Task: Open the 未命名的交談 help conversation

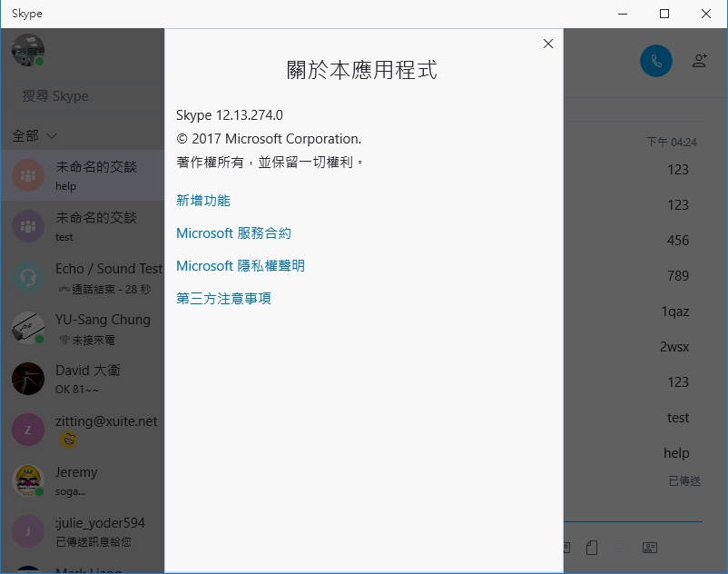Action: pos(83,175)
